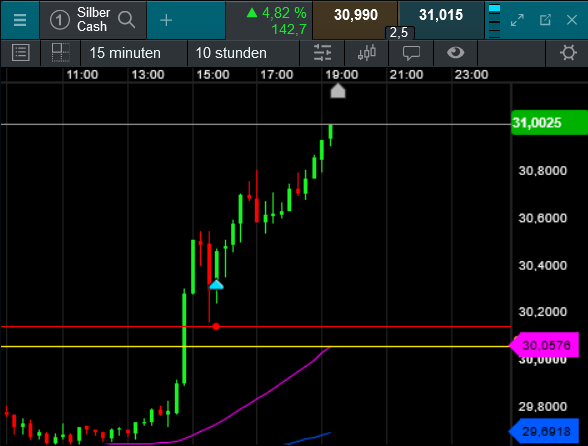Open the technical indicators sliders icon
Screen dimensions: 588x446
[322, 53]
